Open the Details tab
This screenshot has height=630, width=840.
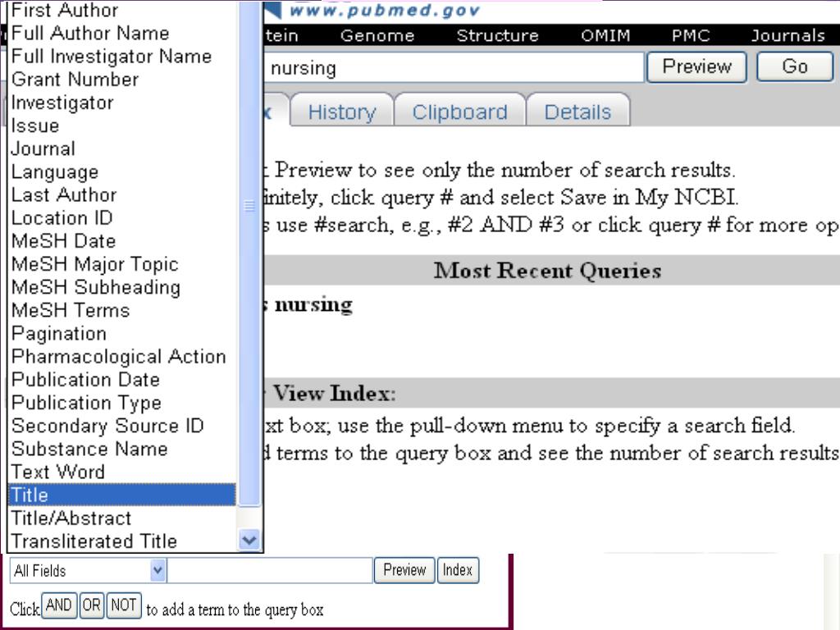(x=577, y=112)
